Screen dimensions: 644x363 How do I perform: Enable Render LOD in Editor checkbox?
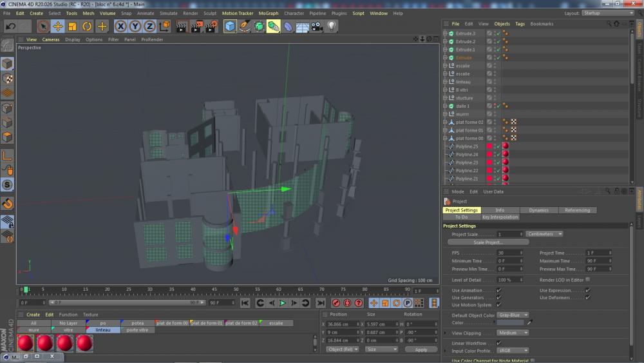pyautogui.click(x=588, y=280)
